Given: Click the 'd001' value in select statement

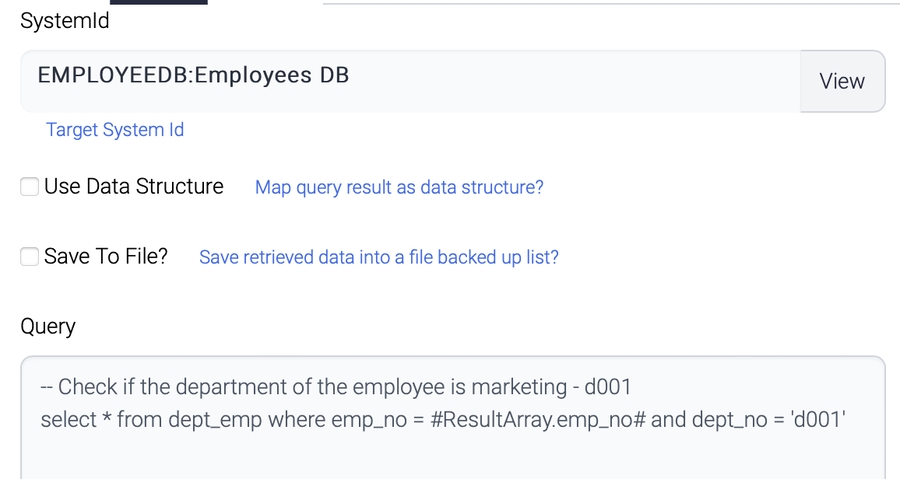Looking at the screenshot, I should [818, 419].
